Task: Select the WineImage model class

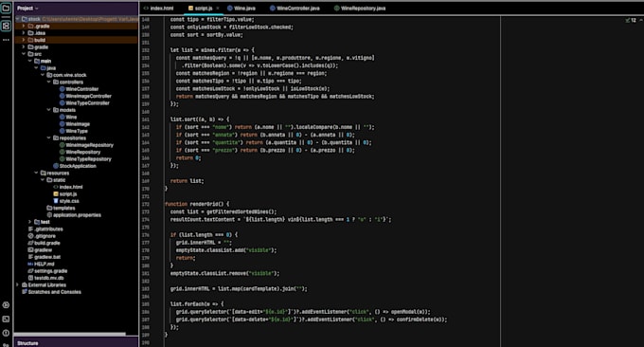Action: (74, 124)
